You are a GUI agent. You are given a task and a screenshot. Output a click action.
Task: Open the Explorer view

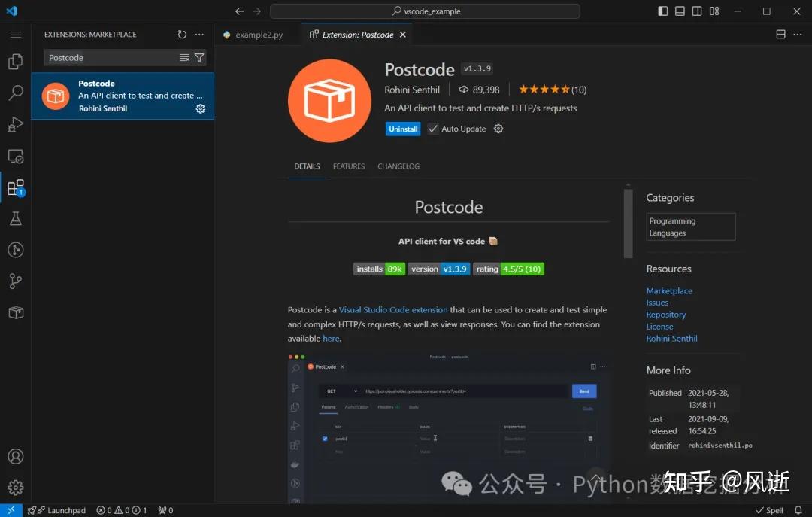(x=16, y=62)
